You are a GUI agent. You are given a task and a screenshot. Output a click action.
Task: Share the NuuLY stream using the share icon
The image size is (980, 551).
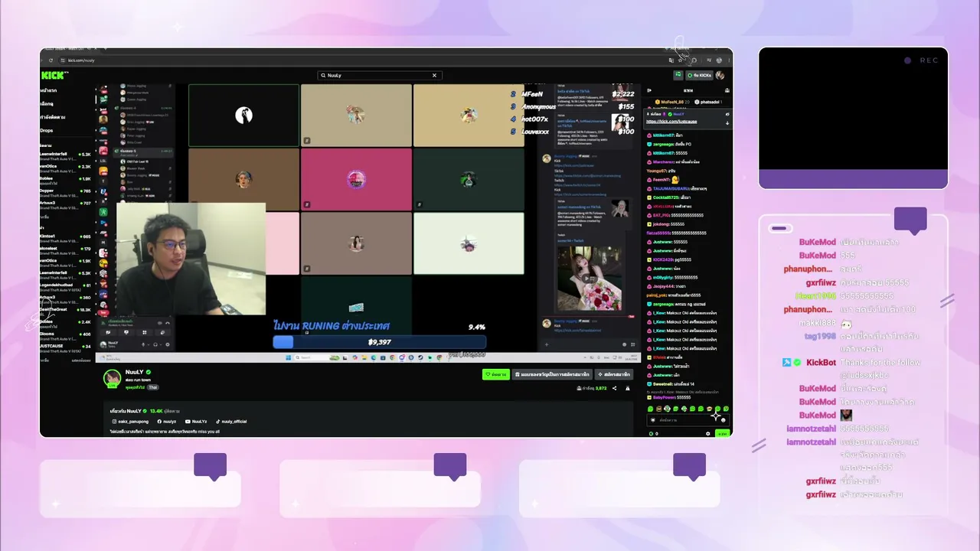click(x=614, y=388)
